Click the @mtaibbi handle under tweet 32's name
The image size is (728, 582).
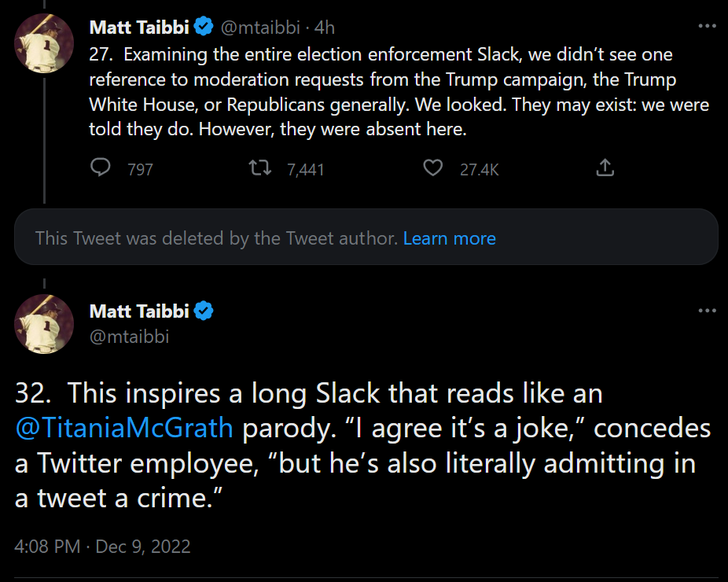click(x=129, y=337)
